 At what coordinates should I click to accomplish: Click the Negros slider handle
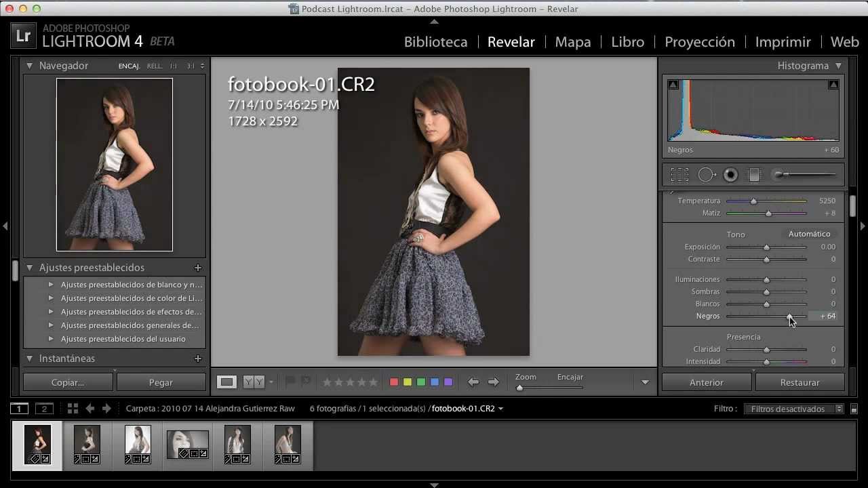[x=790, y=317]
